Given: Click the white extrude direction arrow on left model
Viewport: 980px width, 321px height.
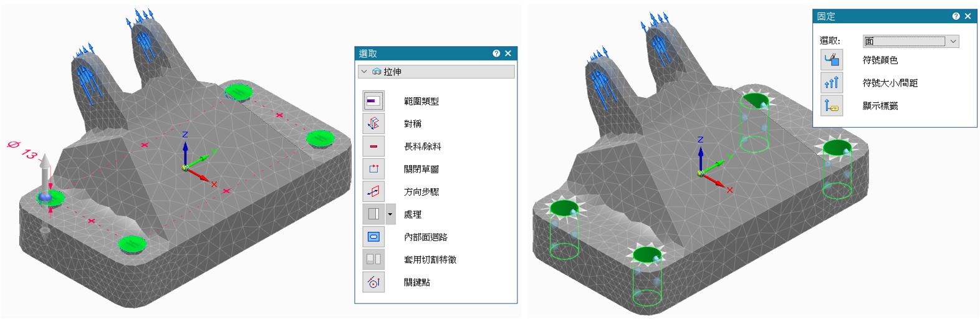Looking at the screenshot, I should click(44, 171).
